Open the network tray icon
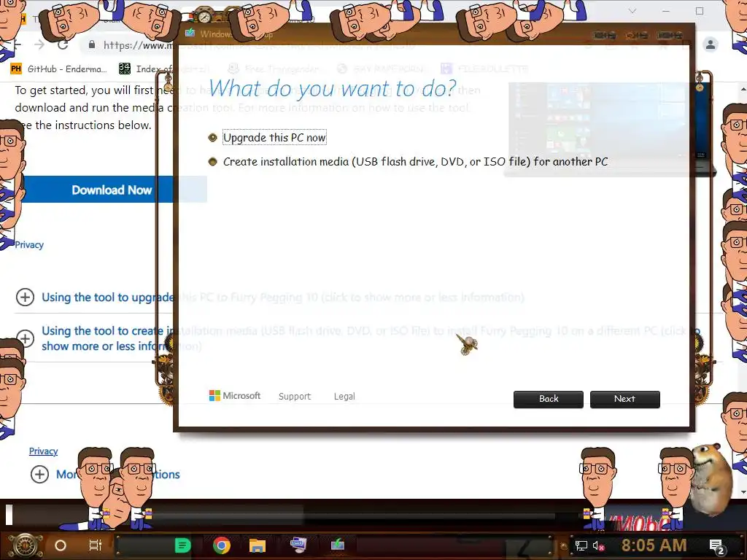This screenshot has height=560, width=747. click(581, 545)
